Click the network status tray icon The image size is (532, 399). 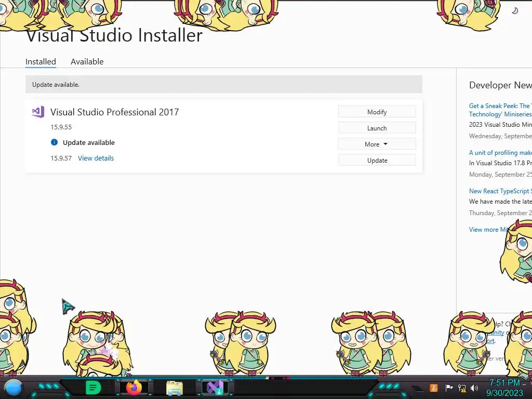(x=462, y=388)
